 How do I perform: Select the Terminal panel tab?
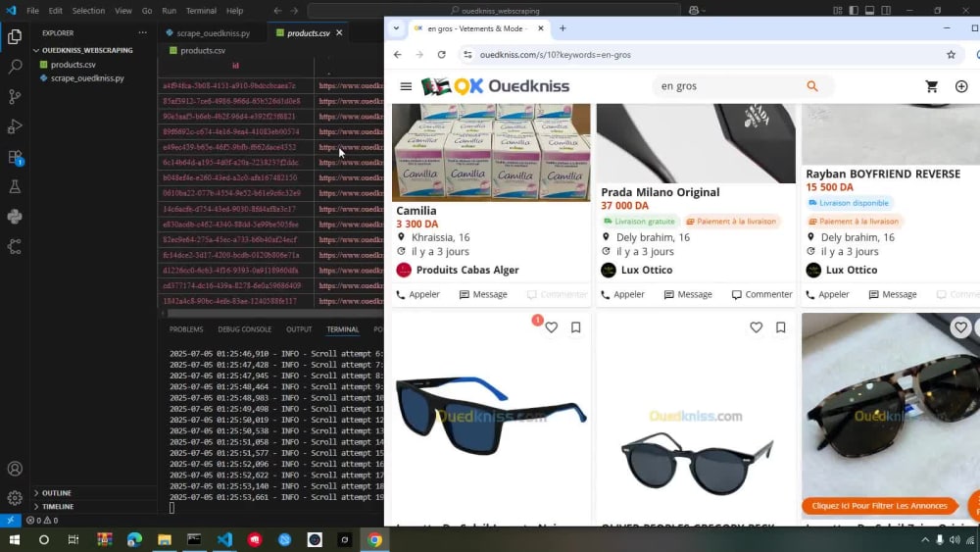click(x=342, y=329)
